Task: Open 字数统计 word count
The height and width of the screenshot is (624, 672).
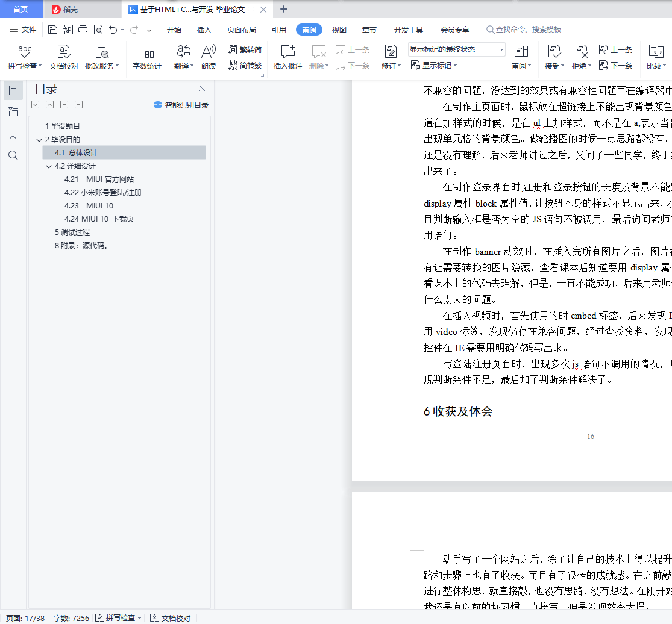Action: (x=146, y=57)
